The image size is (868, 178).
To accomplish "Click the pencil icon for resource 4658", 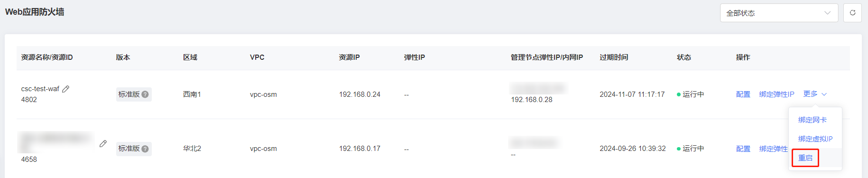I will pos(103,143).
